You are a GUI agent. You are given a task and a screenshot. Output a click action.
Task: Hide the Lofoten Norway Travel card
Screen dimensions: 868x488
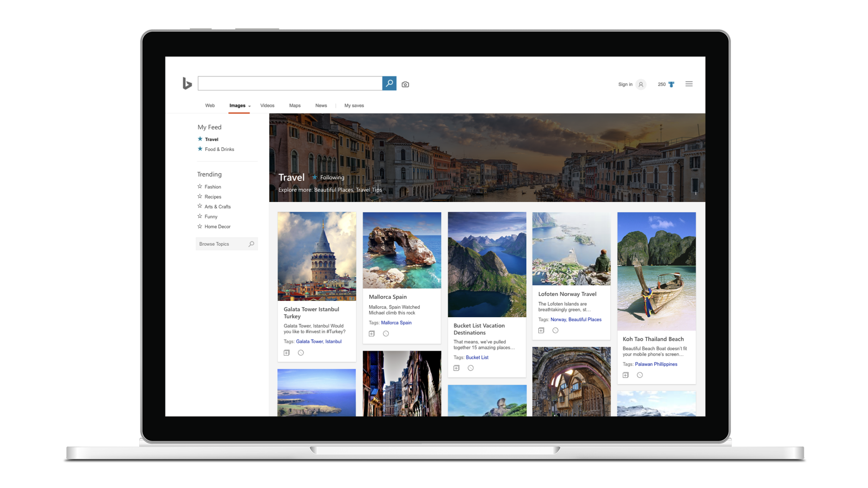555,331
